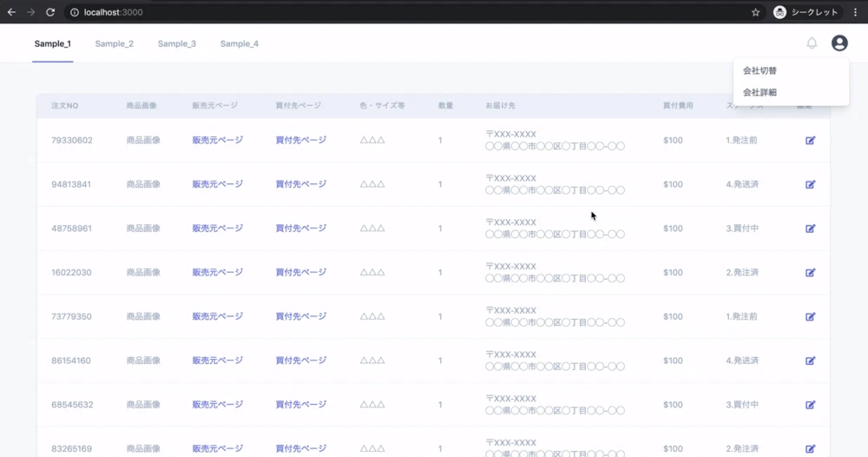
Task: Click order number 68545632
Action: [x=72, y=404]
